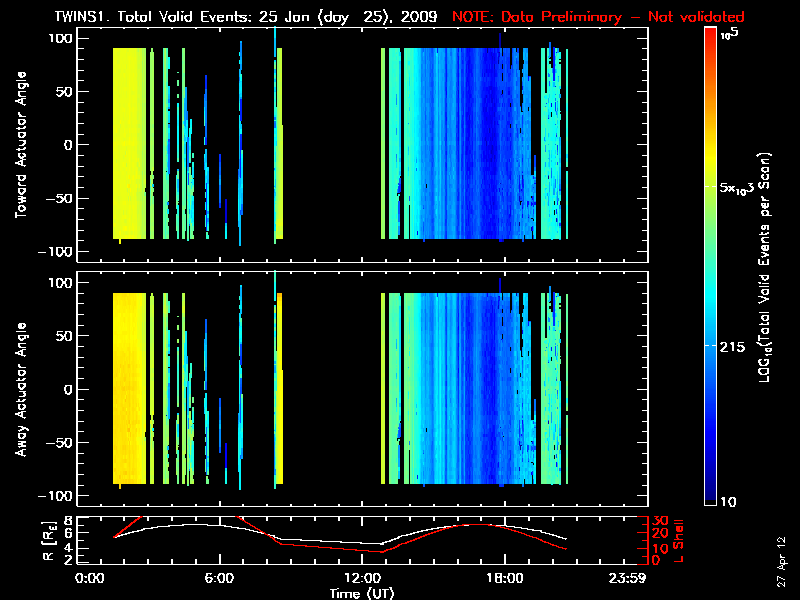Click the dark blue bottom of the colorbar

710,500
